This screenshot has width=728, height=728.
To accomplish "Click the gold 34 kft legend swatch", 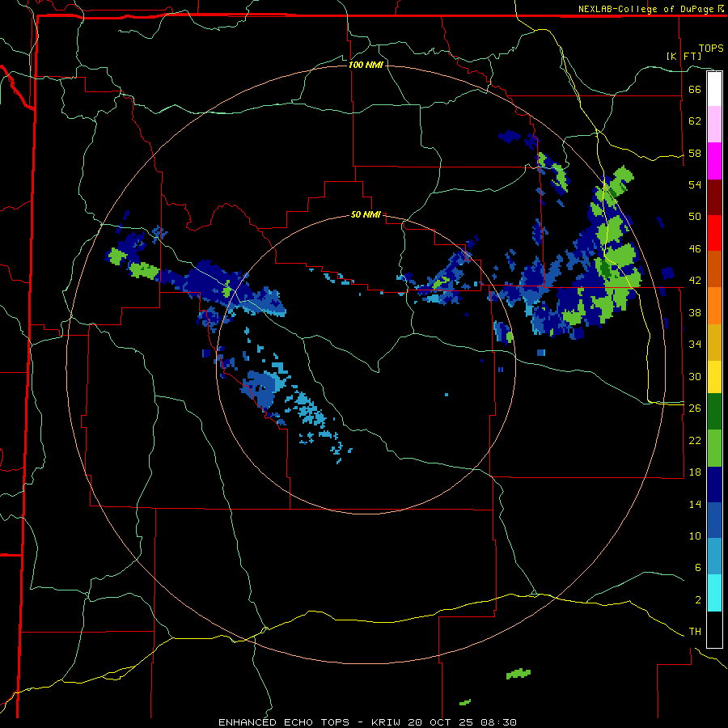I will [714, 342].
